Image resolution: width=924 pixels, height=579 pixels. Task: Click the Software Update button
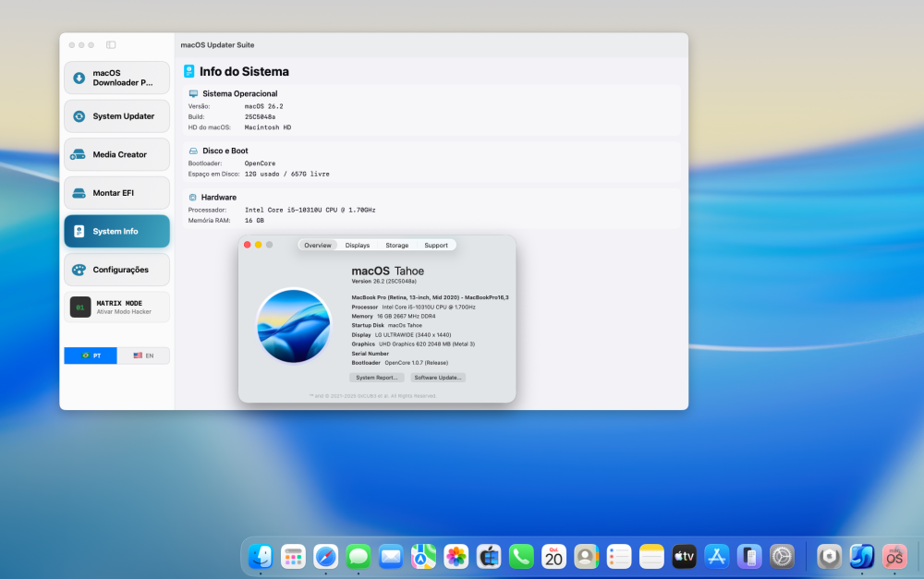tap(438, 378)
